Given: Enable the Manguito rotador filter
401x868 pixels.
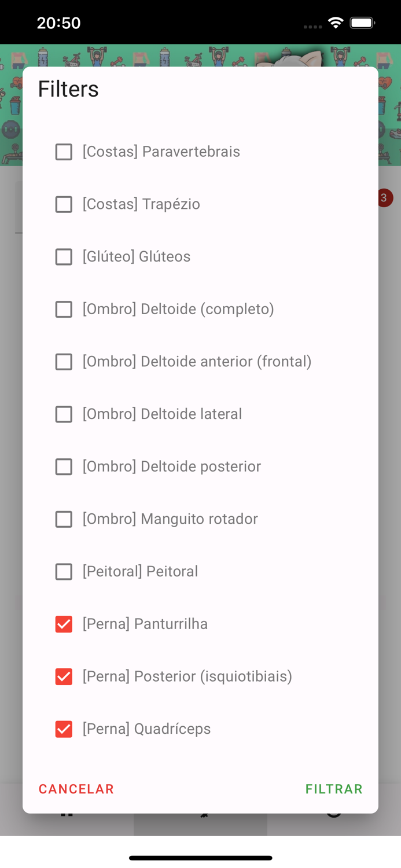Looking at the screenshot, I should pyautogui.click(x=64, y=519).
